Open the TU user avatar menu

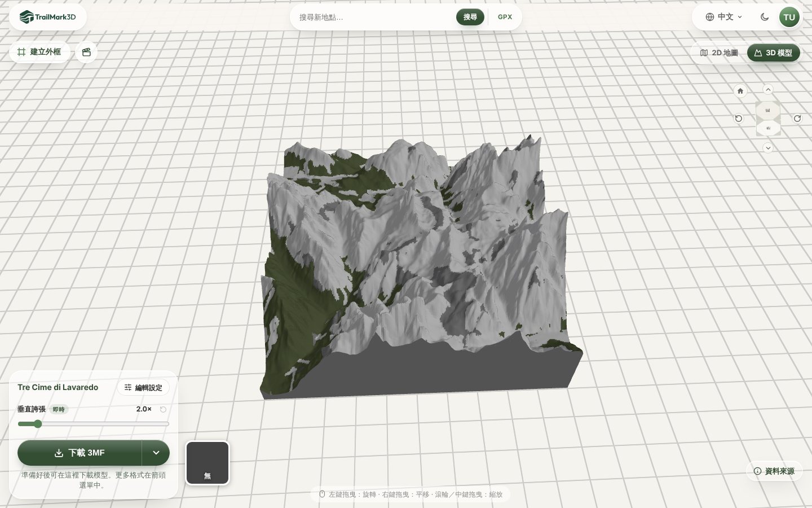click(x=789, y=17)
